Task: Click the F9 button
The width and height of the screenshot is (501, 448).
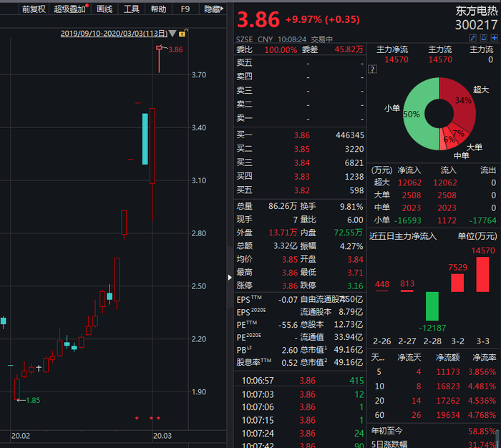Action: coord(185,9)
